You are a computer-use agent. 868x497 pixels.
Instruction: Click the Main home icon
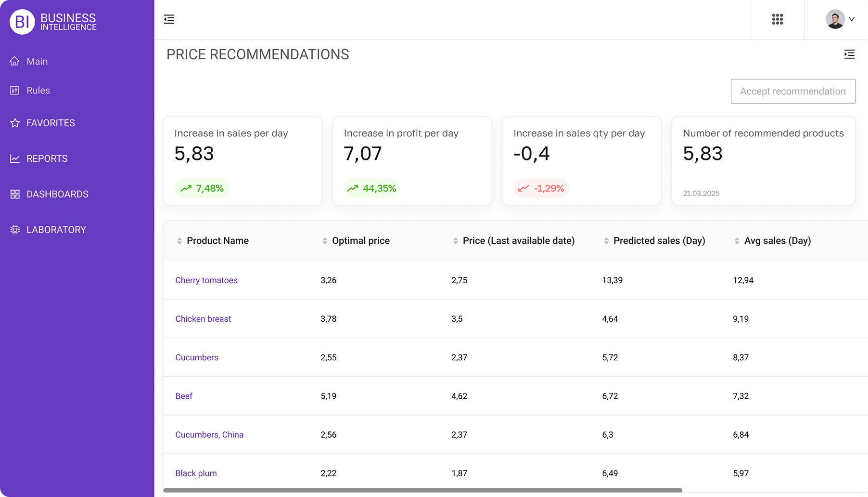[x=15, y=61]
